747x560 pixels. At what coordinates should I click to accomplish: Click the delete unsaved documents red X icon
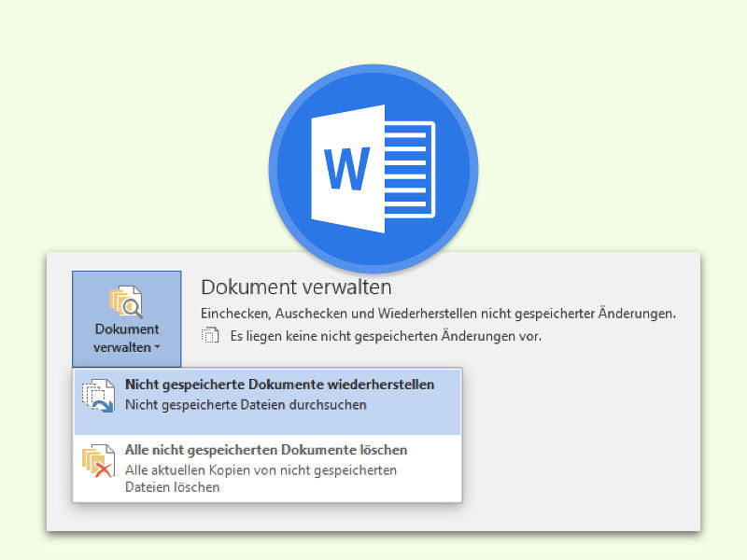98,461
